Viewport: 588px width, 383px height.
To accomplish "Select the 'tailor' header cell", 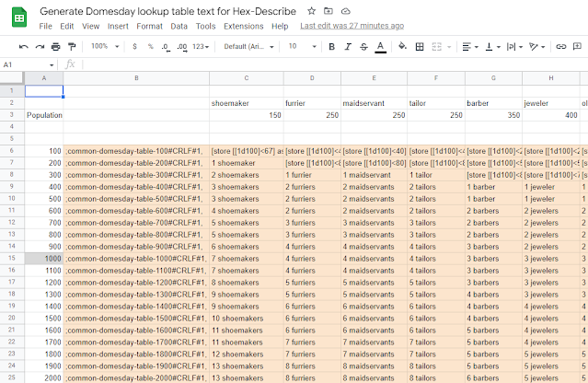I will [436, 103].
